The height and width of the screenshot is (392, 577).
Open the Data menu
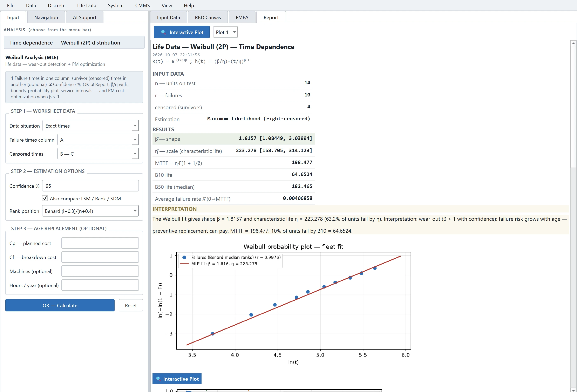[31, 6]
